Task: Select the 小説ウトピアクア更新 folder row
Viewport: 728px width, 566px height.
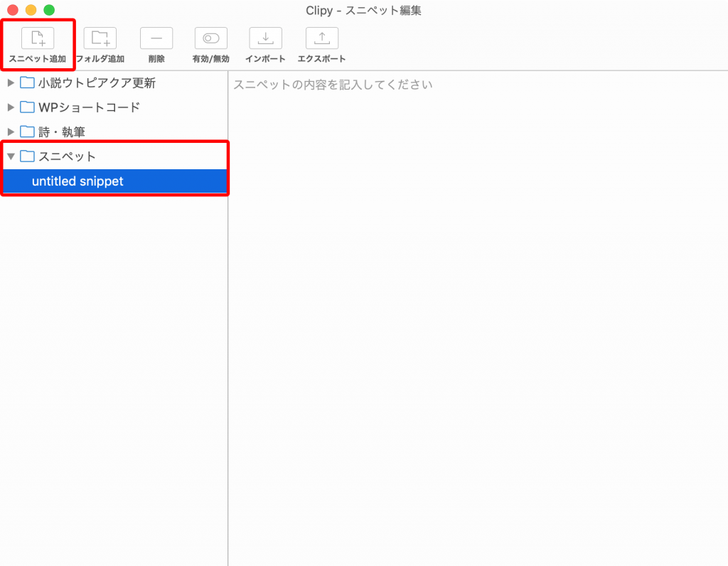Action: 114,82
